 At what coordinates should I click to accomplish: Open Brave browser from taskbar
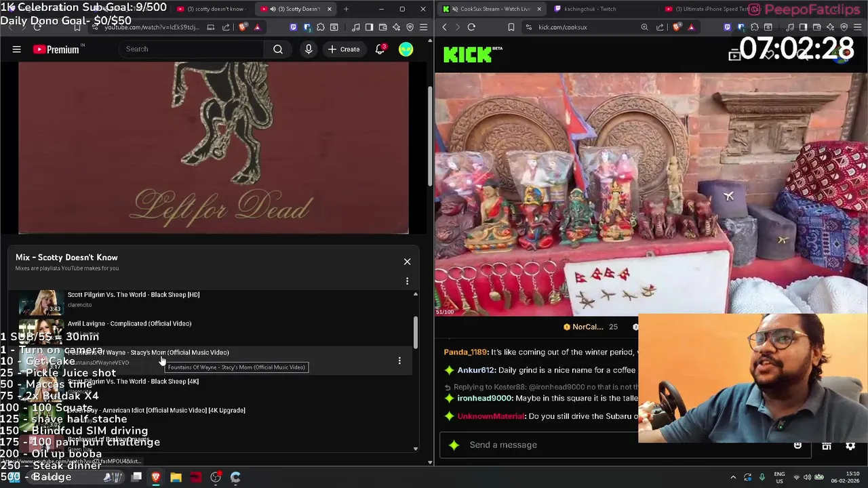(x=156, y=477)
